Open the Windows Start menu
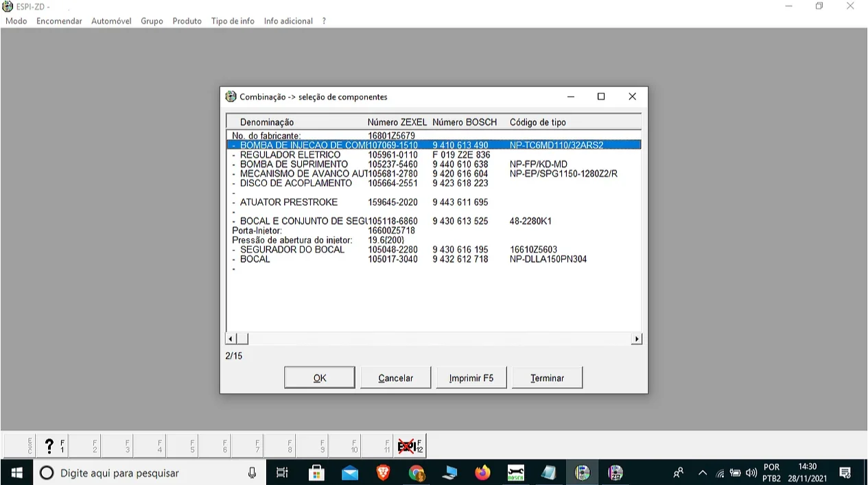Viewport: 868px width, 485px height. coord(16,473)
